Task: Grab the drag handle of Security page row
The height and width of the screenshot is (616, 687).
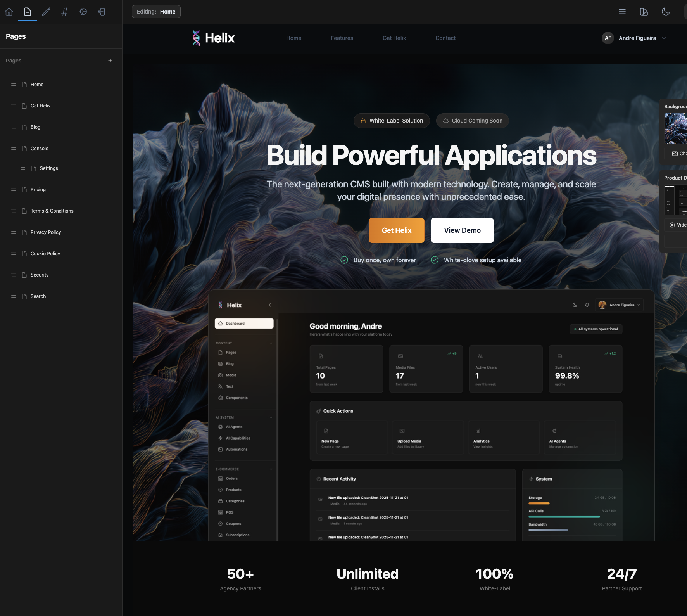Action: [x=14, y=275]
